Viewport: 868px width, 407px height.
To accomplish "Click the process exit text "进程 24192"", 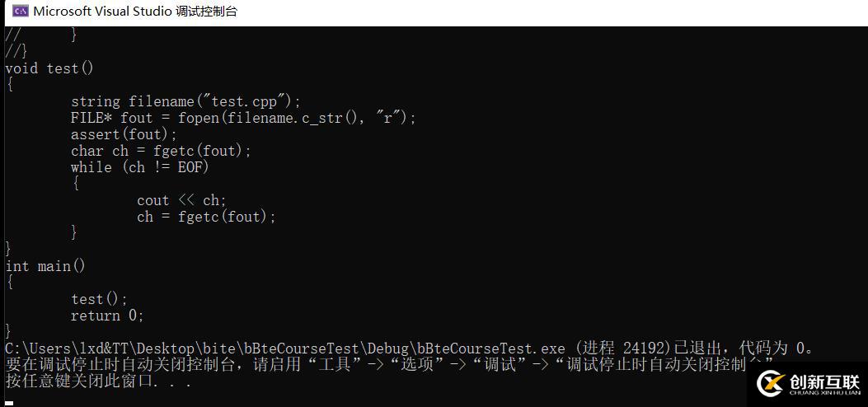I will (626, 349).
